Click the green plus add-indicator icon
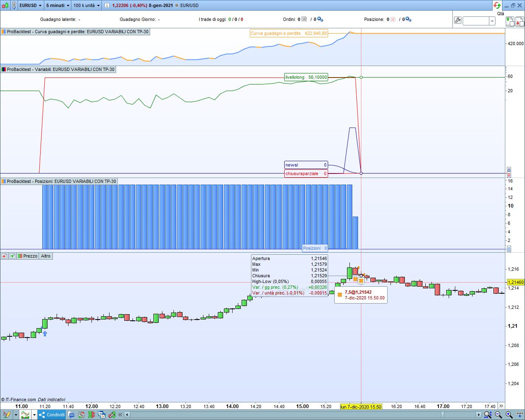Image resolution: width=525 pixels, height=420 pixels. pyautogui.click(x=12, y=256)
